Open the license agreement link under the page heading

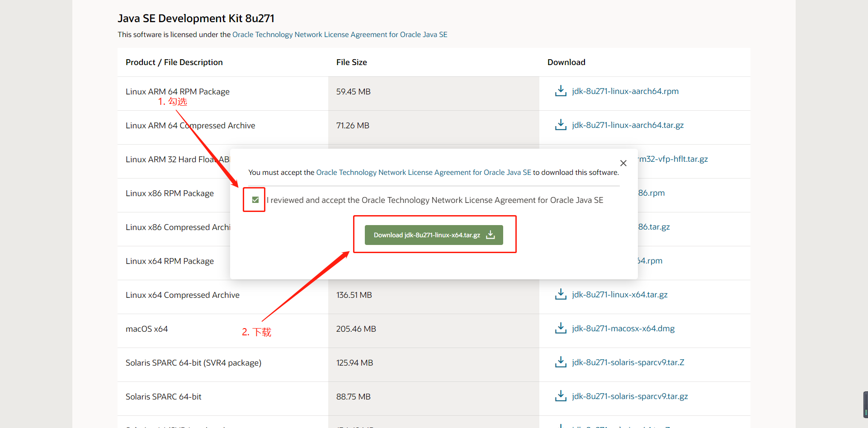coord(340,35)
